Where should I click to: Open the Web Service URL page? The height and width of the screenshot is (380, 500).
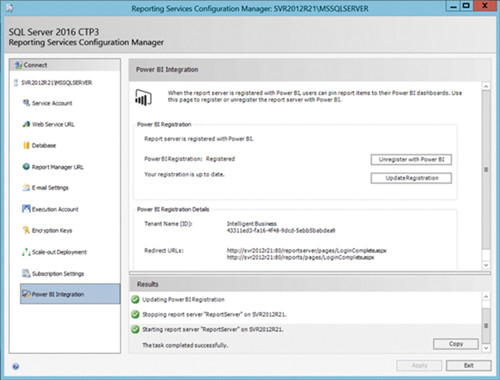pyautogui.click(x=53, y=124)
